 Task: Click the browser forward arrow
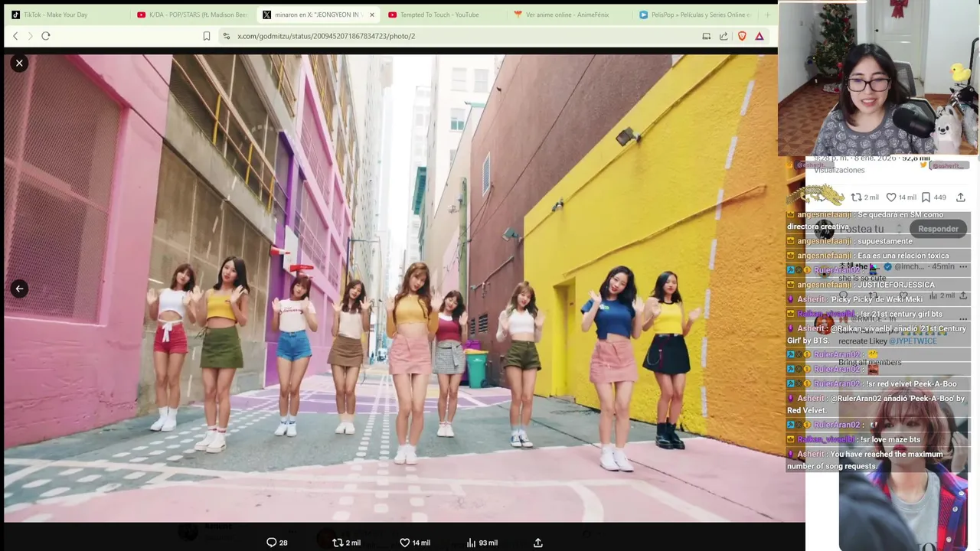click(30, 36)
